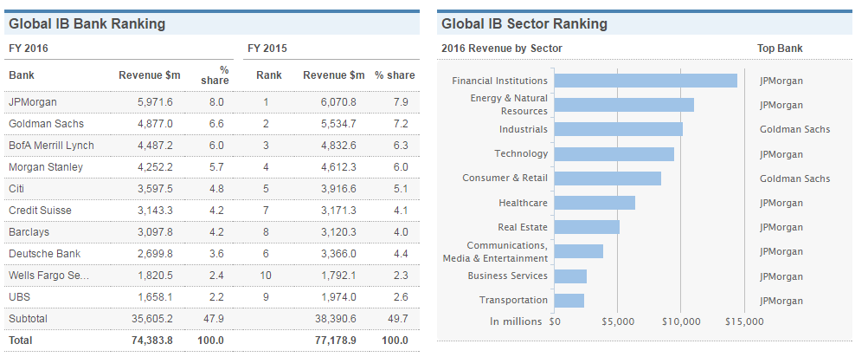Select truncated Wells Fargo Se... entry
This screenshot has height=357, width=868.
click(48, 276)
